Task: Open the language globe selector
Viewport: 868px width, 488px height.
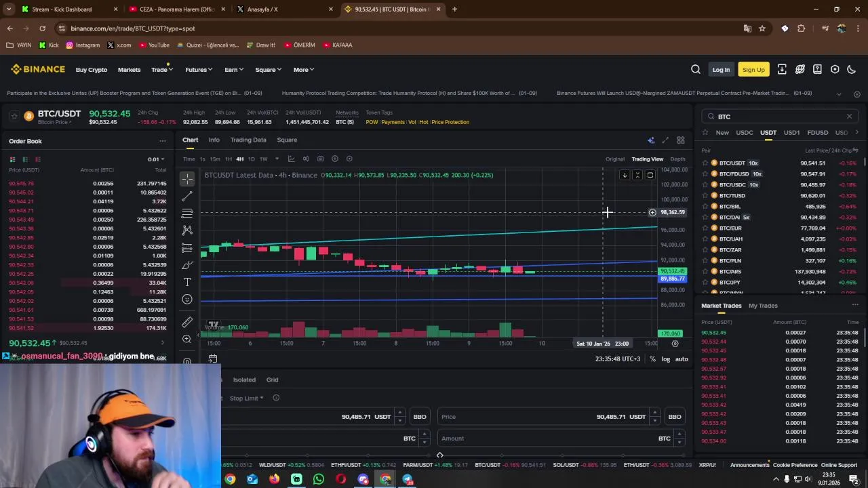Action: click(800, 69)
